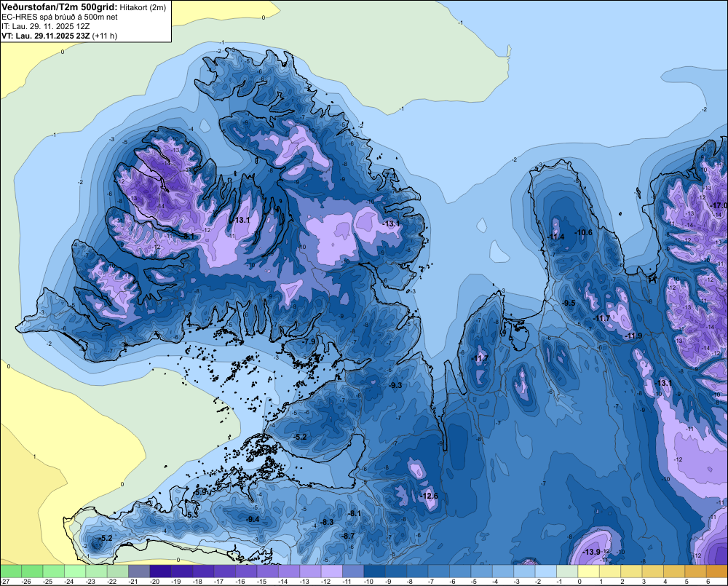Click the '-18' label in the legend
The width and height of the screenshot is (728, 586).
(197, 582)
